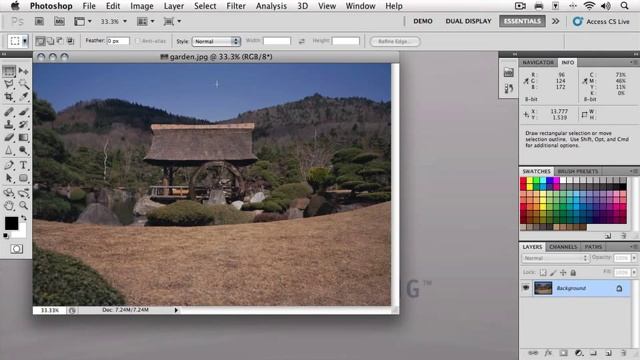Select the Hand tool
Image resolution: width=640 pixels, height=360 pixels.
[9, 205]
